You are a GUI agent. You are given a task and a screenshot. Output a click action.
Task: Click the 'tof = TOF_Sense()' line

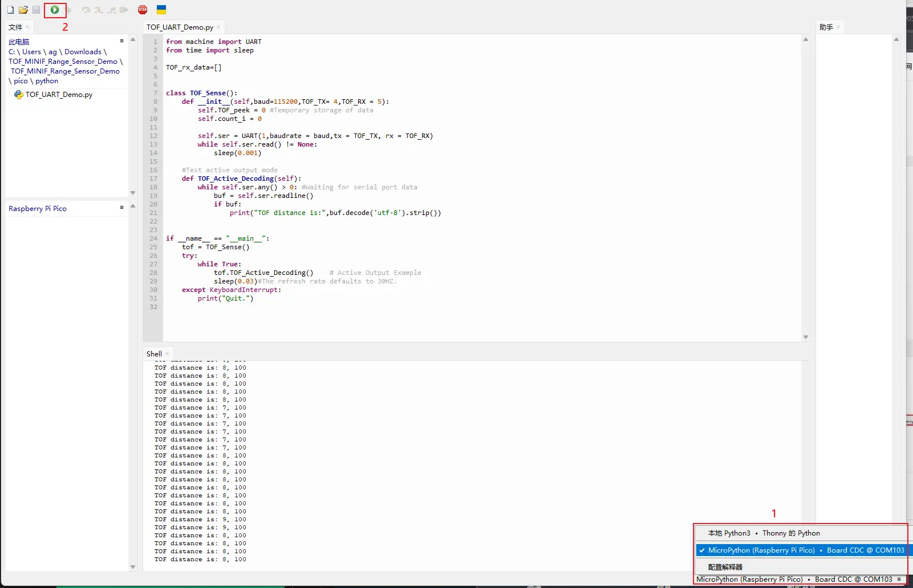tap(216, 247)
